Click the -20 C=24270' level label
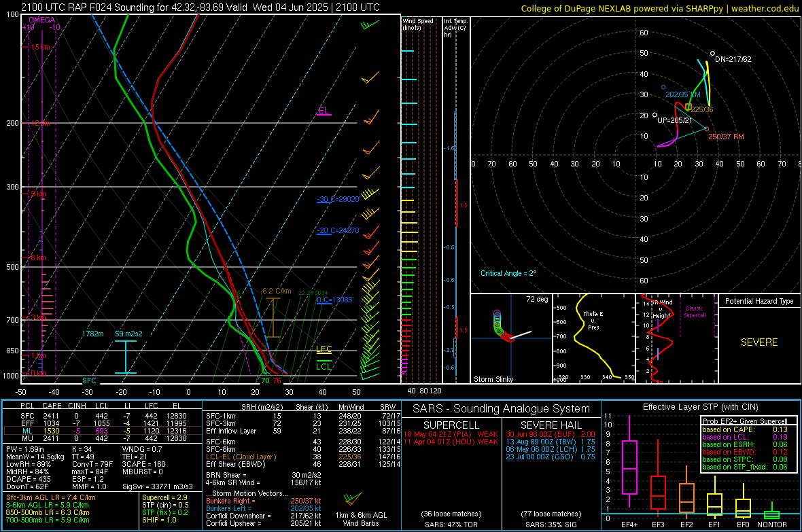802x532 pixels. point(338,230)
